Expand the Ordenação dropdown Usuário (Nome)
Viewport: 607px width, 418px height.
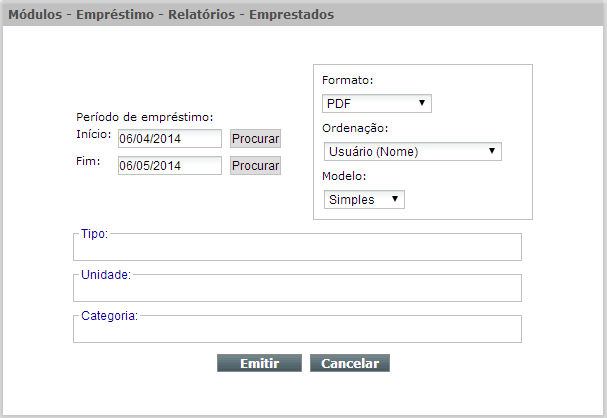(413, 151)
